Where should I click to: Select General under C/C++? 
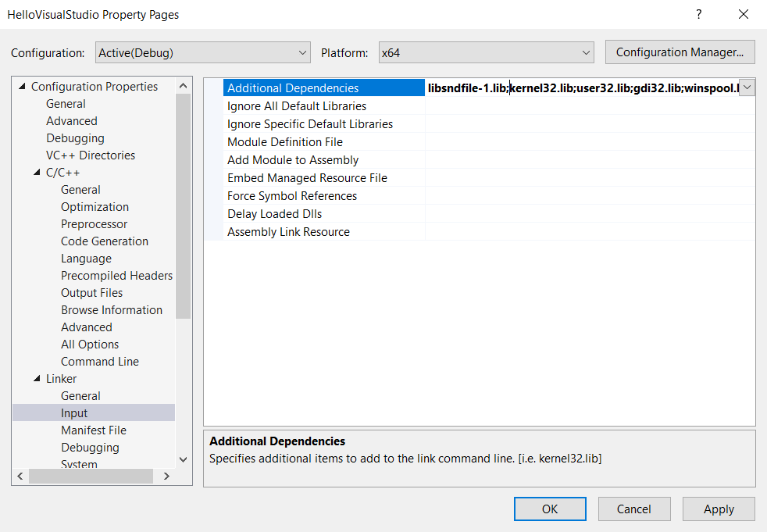coord(80,189)
